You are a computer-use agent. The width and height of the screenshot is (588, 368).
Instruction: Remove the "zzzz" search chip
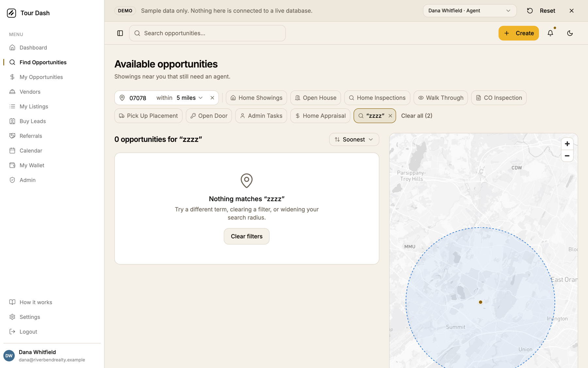click(x=390, y=116)
